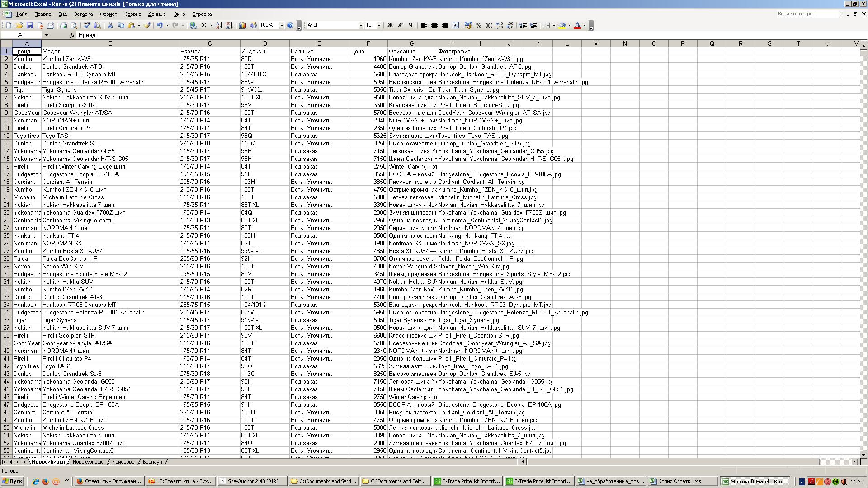
Task: Click the Save icon in toolbar
Action: 30,25
